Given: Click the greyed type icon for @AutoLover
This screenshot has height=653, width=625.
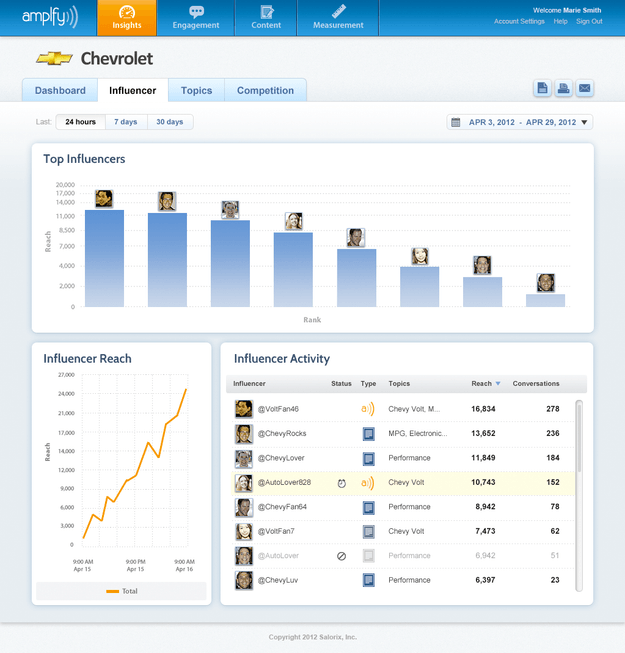Looking at the screenshot, I should [369, 556].
